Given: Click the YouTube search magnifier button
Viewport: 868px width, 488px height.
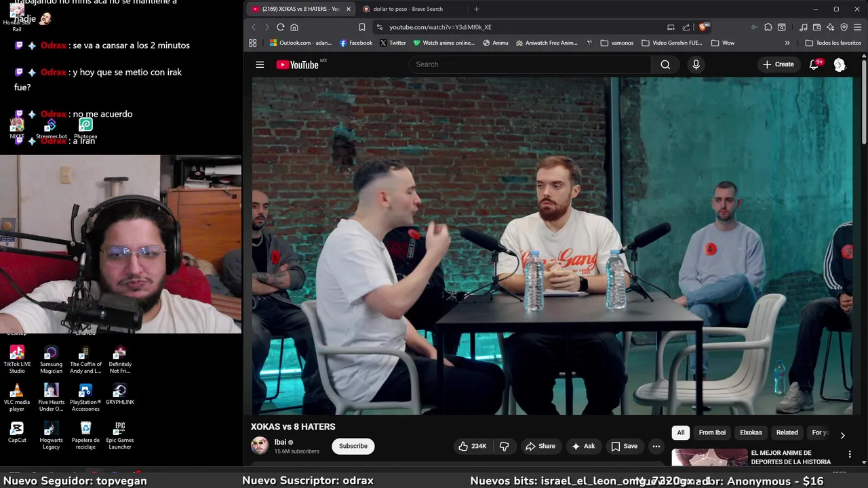Looking at the screenshot, I should 665,64.
